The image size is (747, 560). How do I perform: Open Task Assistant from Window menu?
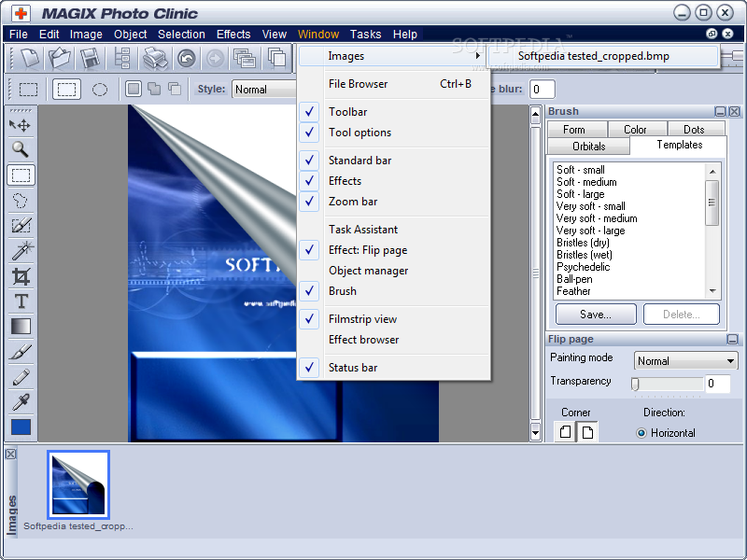[x=393, y=230]
